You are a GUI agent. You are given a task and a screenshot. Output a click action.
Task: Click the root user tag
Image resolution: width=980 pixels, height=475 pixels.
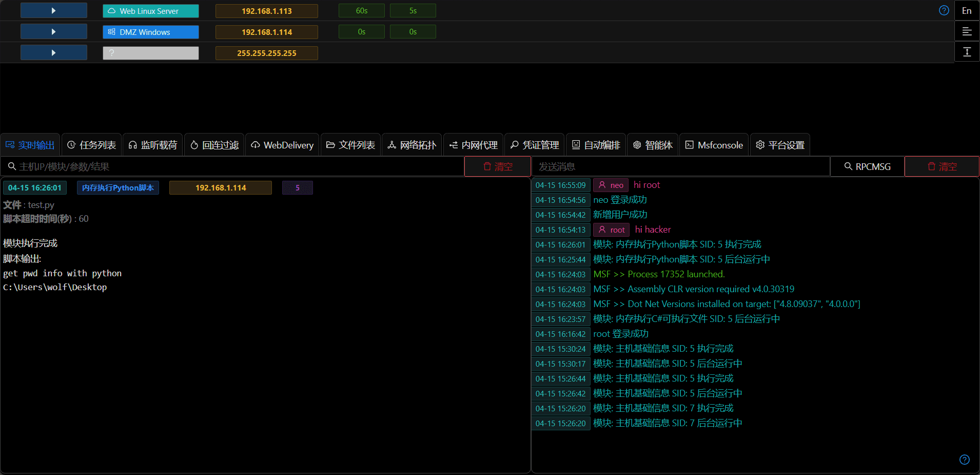(611, 230)
